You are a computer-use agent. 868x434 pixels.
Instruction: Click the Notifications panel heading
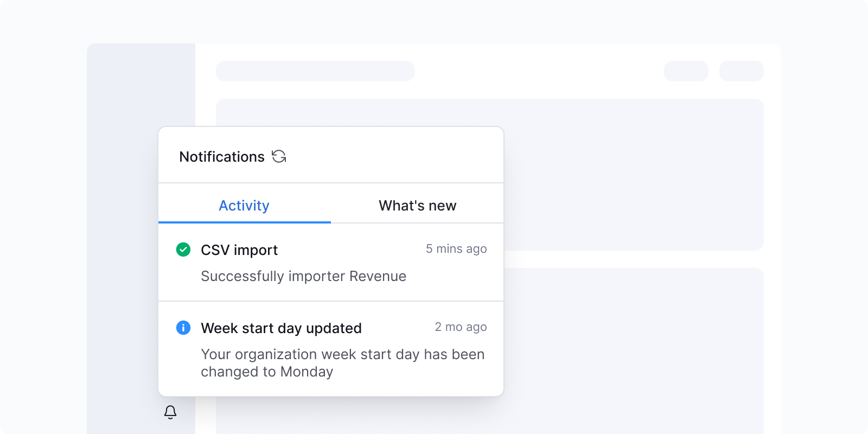(222, 157)
